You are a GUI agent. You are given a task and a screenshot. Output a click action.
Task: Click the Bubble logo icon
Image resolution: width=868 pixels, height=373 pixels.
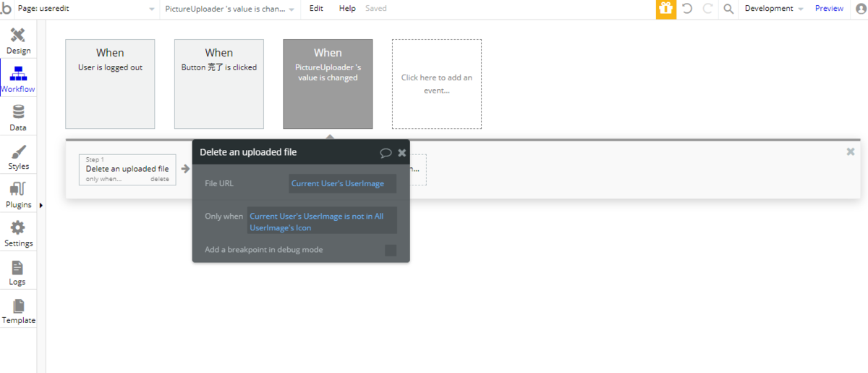click(x=6, y=9)
